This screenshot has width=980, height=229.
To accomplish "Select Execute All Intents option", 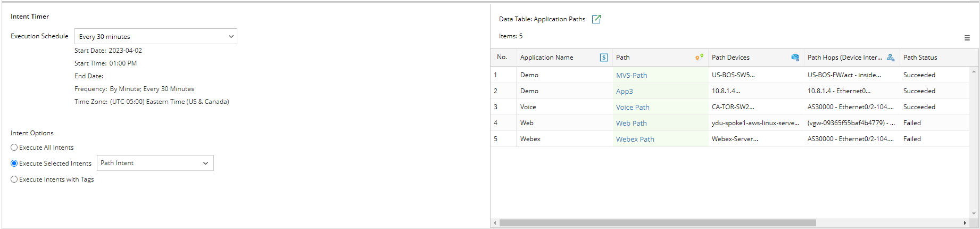I will pos(14,148).
